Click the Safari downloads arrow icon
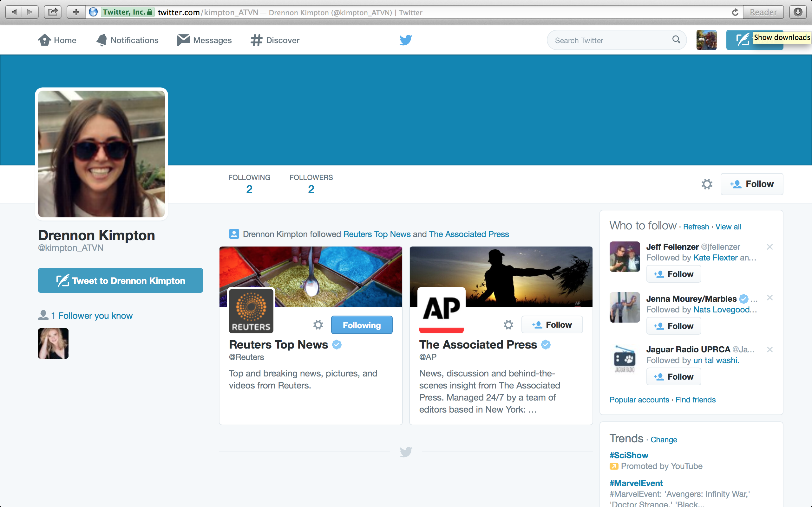 point(798,12)
